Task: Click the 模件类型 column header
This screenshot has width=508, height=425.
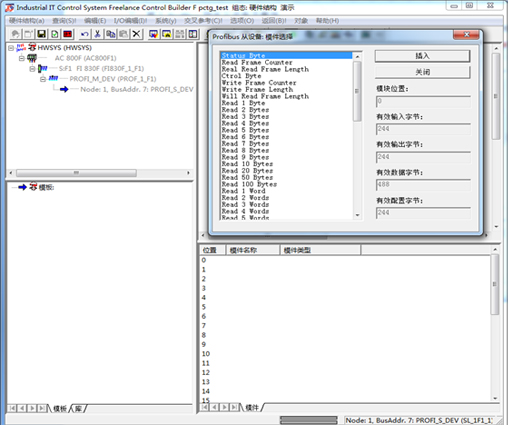Action: tap(320, 250)
